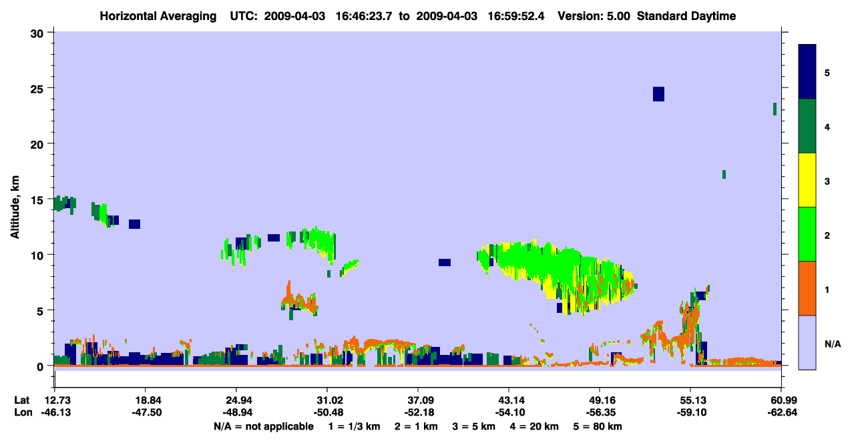Image resolution: width=868 pixels, height=445 pixels.
Task: Click the isolated blue block near 24 km altitude
Action: (x=658, y=94)
